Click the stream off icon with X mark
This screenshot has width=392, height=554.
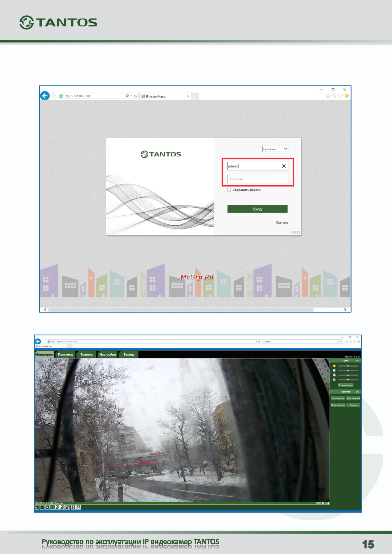click(68, 507)
